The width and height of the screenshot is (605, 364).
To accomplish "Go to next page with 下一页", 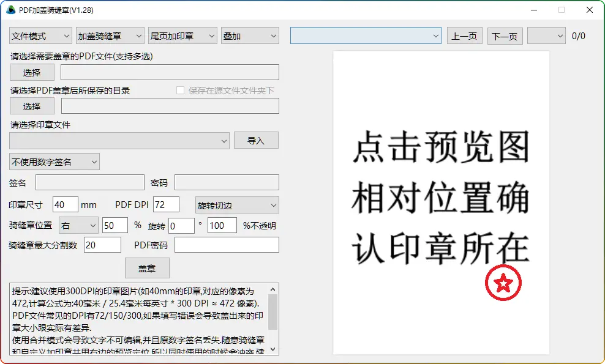I will pos(505,36).
